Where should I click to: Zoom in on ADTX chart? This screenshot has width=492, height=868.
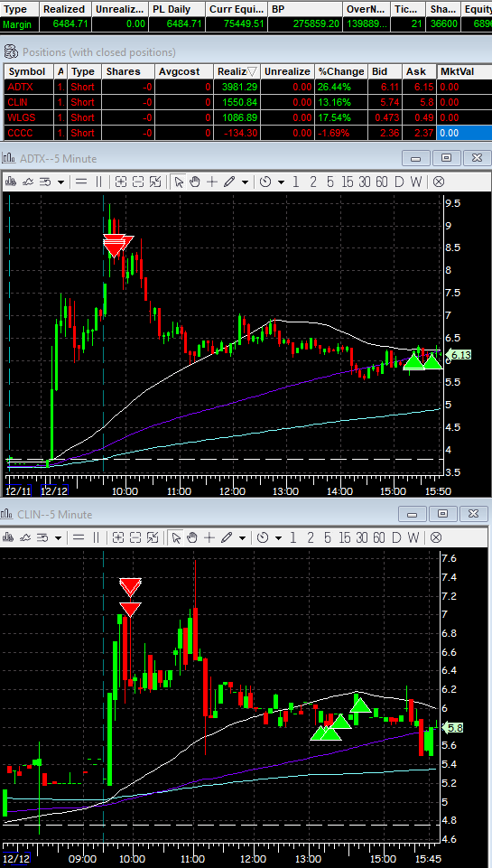point(121,182)
